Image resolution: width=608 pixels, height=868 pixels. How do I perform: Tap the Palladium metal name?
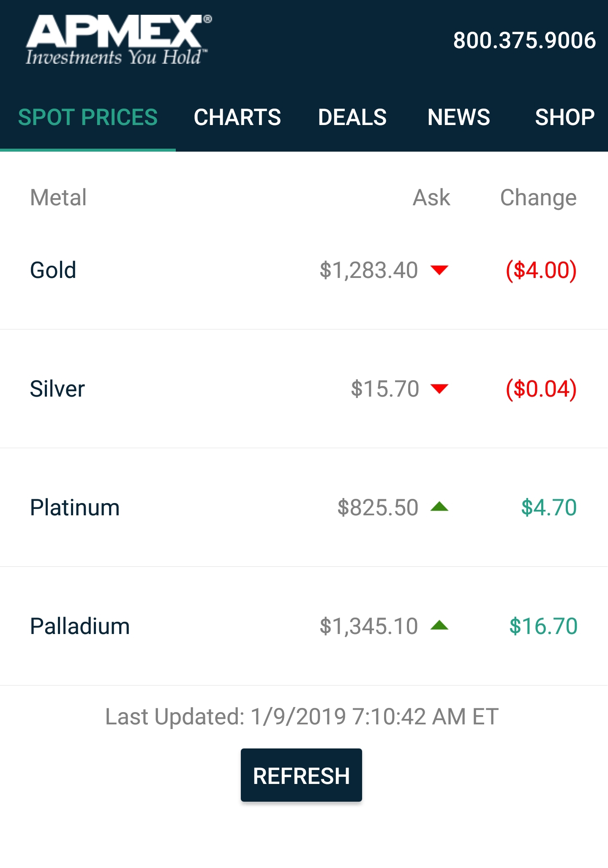[x=80, y=626]
